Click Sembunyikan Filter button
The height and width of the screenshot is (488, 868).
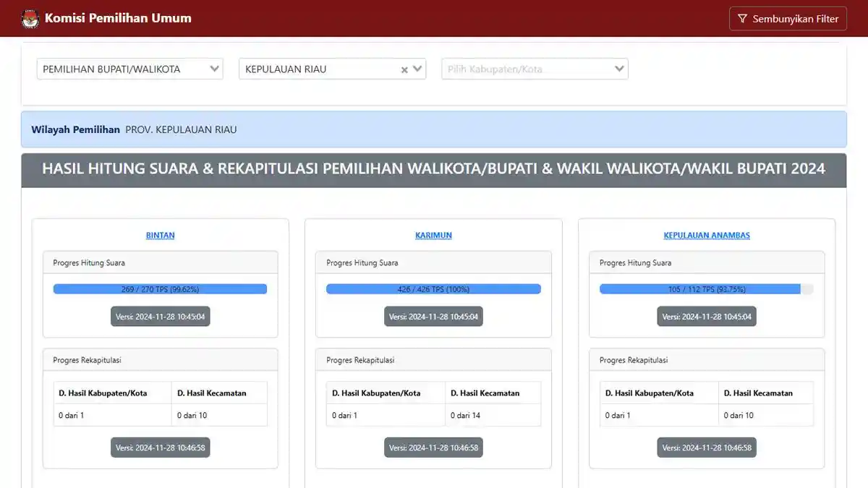788,19
